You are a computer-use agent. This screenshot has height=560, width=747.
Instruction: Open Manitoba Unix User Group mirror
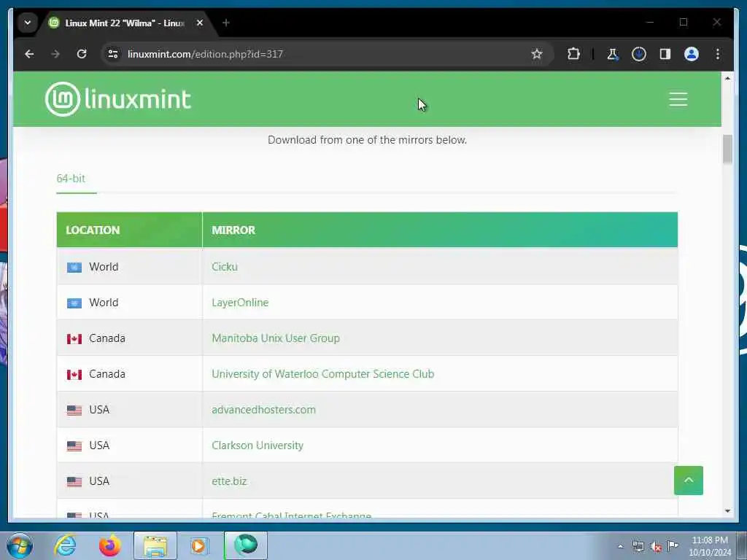(275, 338)
